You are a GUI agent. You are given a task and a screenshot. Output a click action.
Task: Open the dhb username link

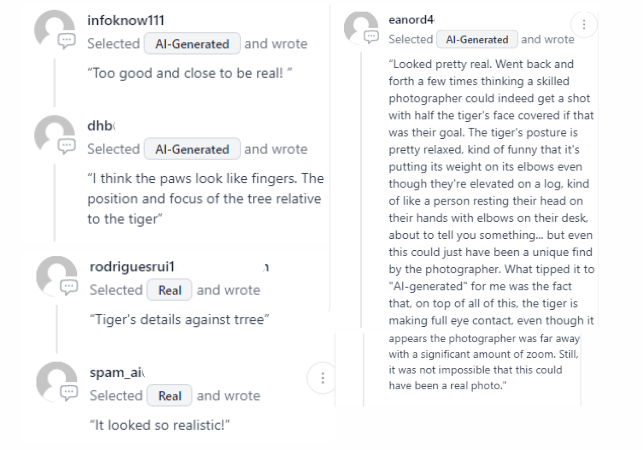(101, 126)
